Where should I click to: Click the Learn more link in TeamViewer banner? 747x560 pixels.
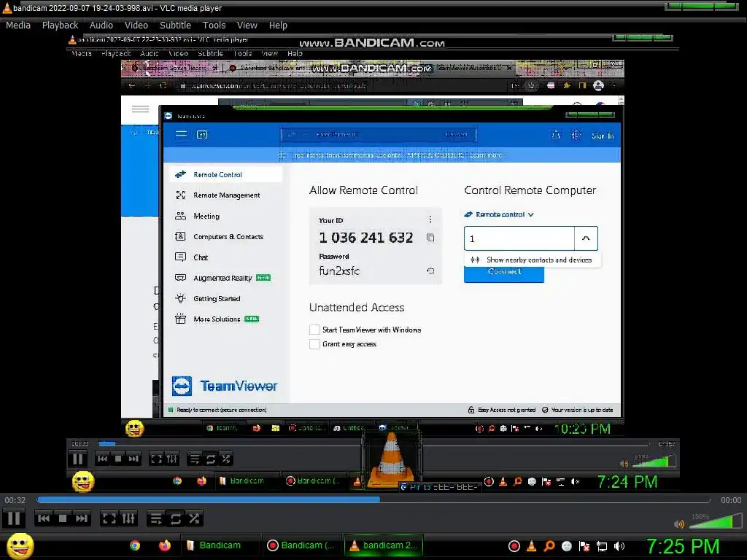point(486,155)
